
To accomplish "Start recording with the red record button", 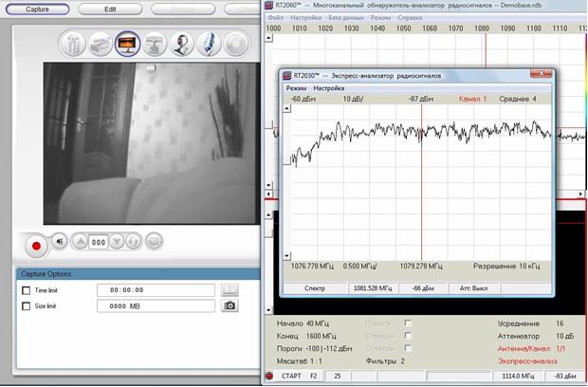I will pos(36,246).
